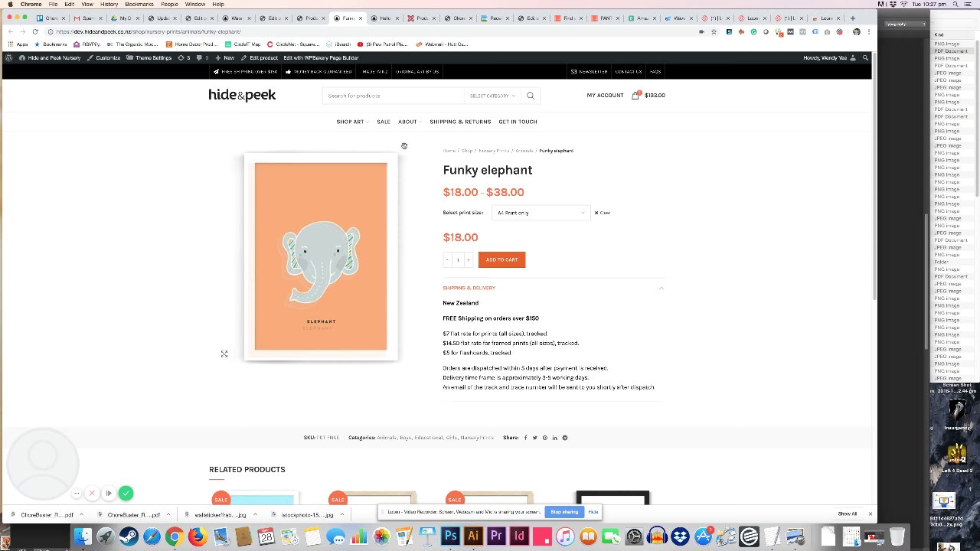Open the File menu in Chrome
The width and height of the screenshot is (980, 551).
click(53, 4)
